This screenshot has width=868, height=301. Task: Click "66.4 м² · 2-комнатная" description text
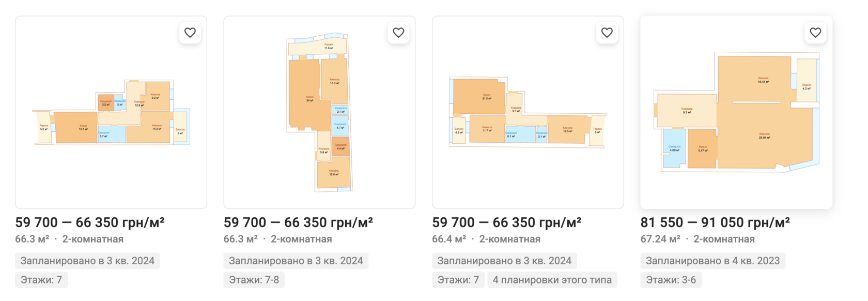486,239
